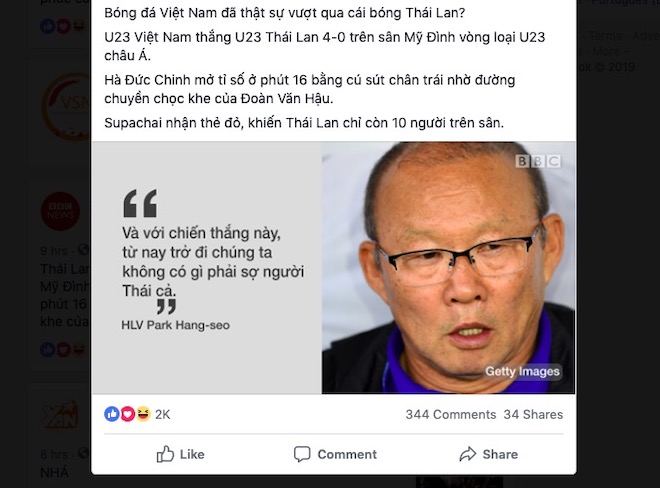Image resolution: width=660 pixels, height=488 pixels.
Task: Click the Getty Images credit label
Action: pos(522,371)
